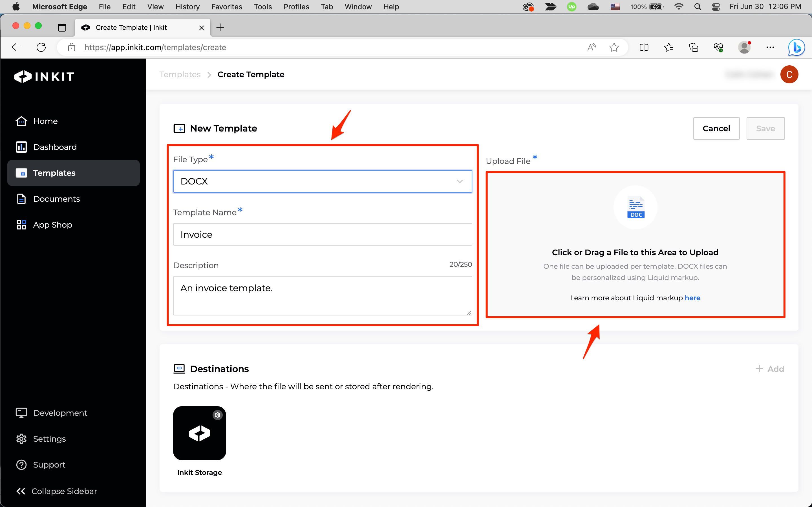The width and height of the screenshot is (812, 507).
Task: Click the Cancel button
Action: pyautogui.click(x=716, y=128)
